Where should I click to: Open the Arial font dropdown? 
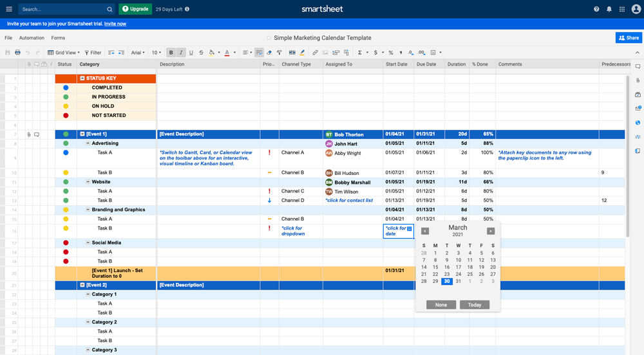(x=138, y=53)
